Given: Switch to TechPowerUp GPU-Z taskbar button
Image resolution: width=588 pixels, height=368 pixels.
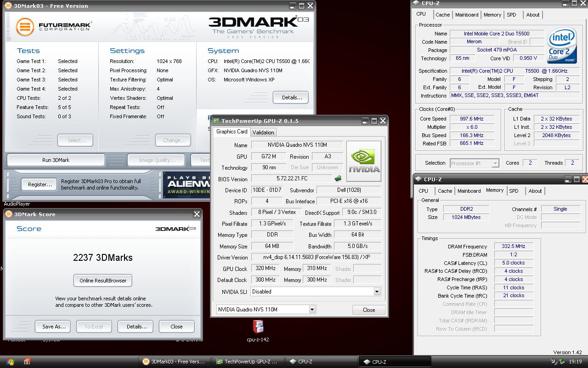Looking at the screenshot, I should click(x=248, y=362).
